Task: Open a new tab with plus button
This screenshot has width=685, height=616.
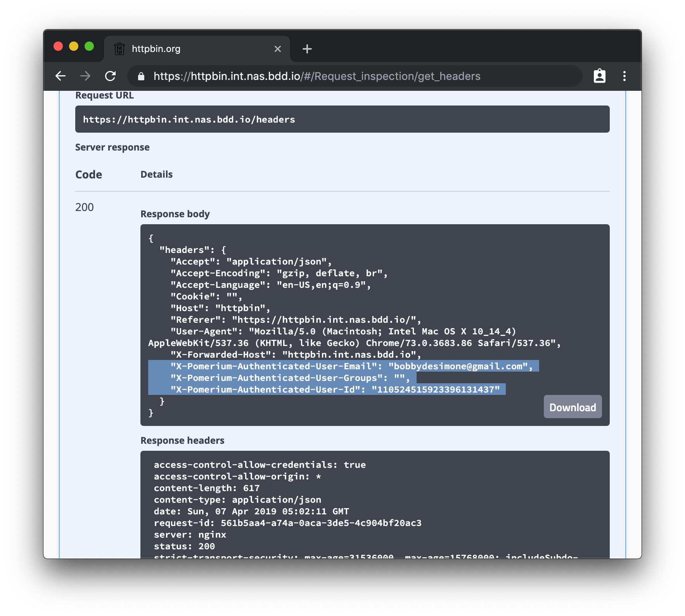Action: point(307,49)
